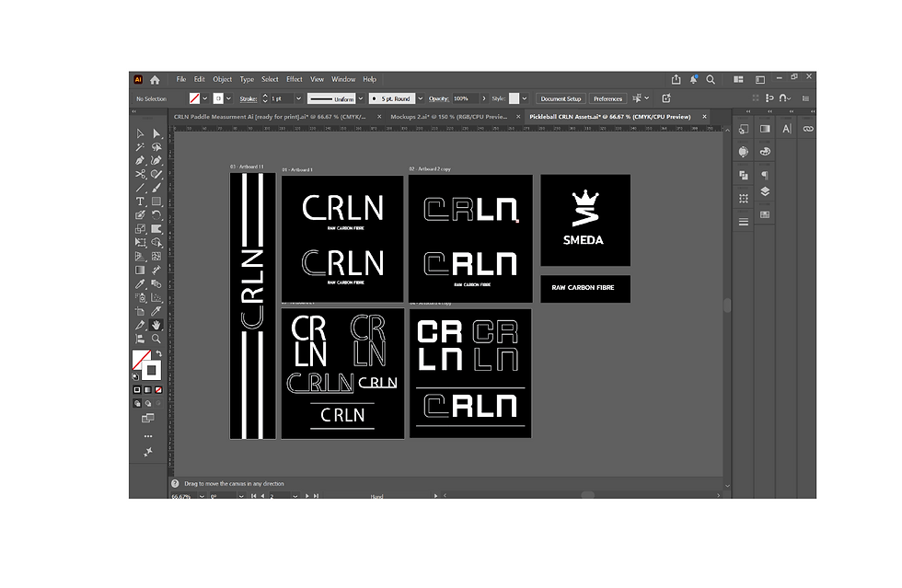Switch to Mockups 2.ai tab
This screenshot has width=902, height=588.
pyautogui.click(x=449, y=117)
